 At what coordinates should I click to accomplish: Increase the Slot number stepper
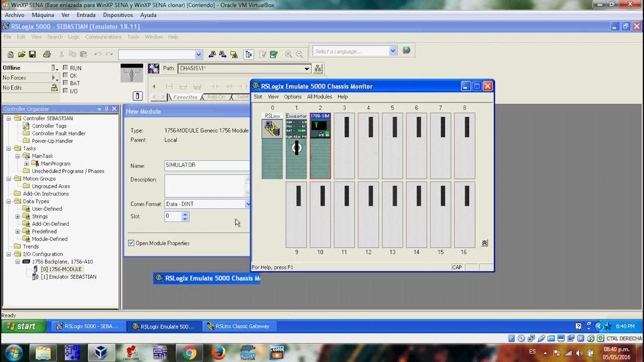pos(185,214)
